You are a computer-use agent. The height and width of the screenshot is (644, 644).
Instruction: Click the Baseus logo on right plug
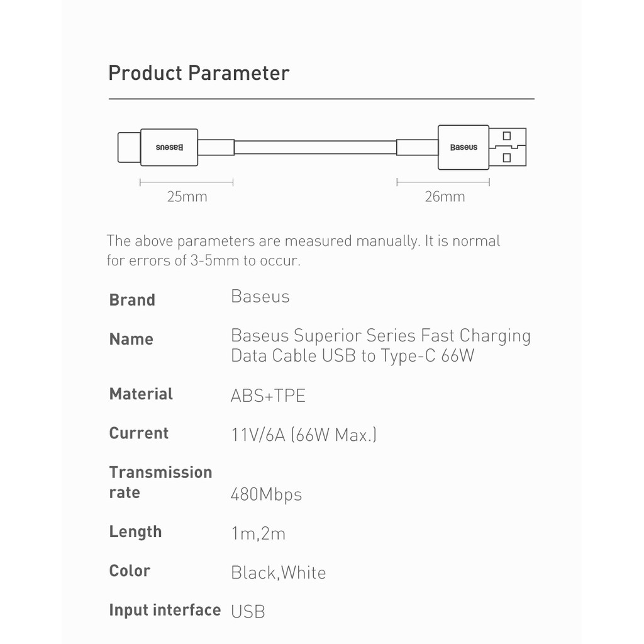(464, 147)
